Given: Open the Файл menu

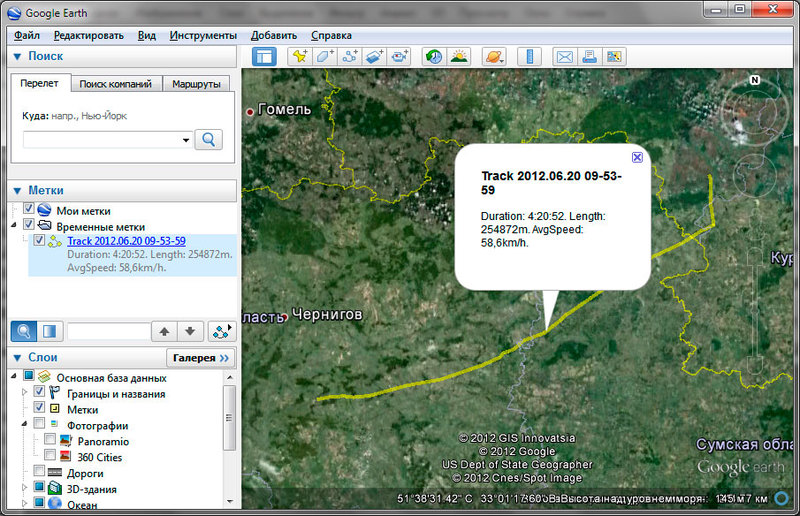Looking at the screenshot, I should coord(27,35).
